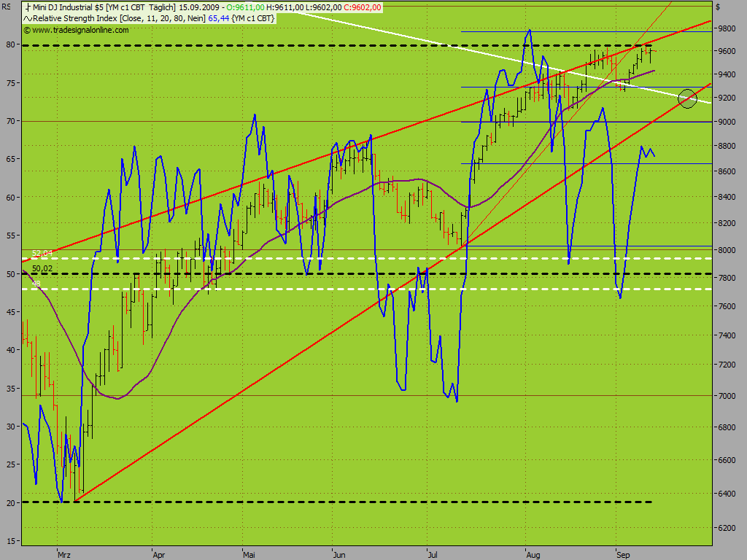Click the blue RSI value 65,44
Screen dimensions: 747x560
(x=219, y=18)
